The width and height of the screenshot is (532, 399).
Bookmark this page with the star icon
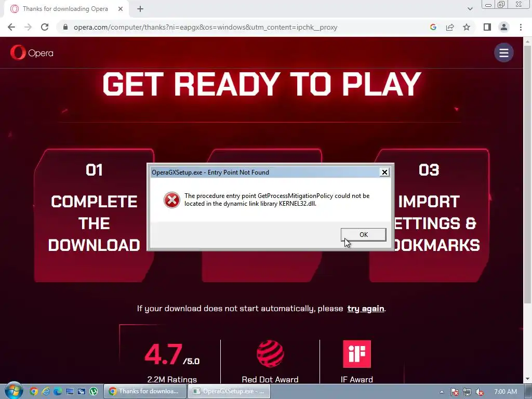tap(467, 27)
